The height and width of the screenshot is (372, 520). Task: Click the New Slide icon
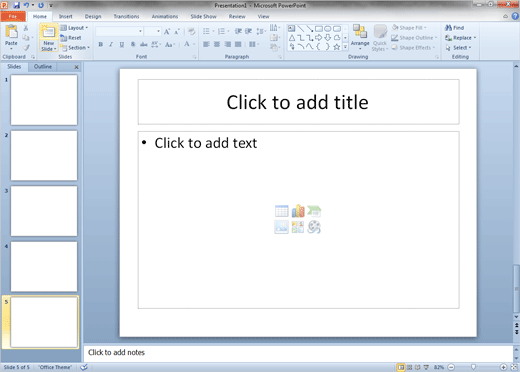point(49,32)
